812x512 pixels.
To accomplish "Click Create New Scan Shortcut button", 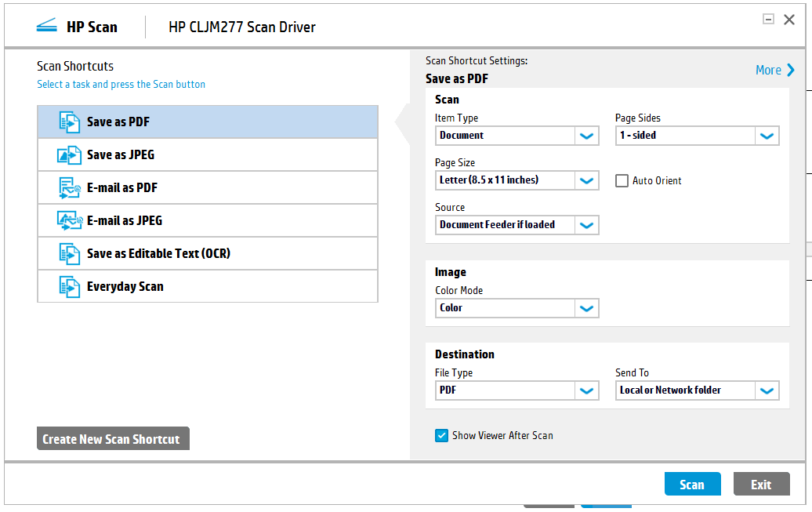I will click(x=113, y=439).
